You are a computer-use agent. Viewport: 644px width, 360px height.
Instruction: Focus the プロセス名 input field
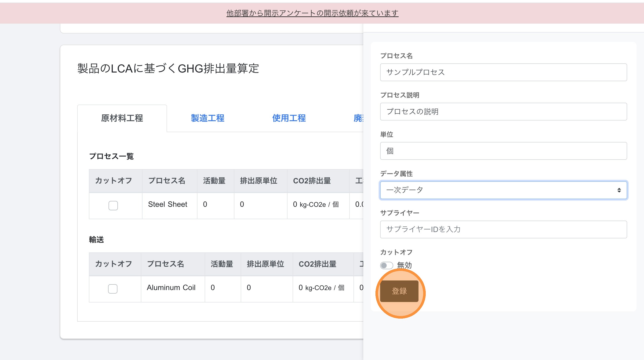click(503, 72)
